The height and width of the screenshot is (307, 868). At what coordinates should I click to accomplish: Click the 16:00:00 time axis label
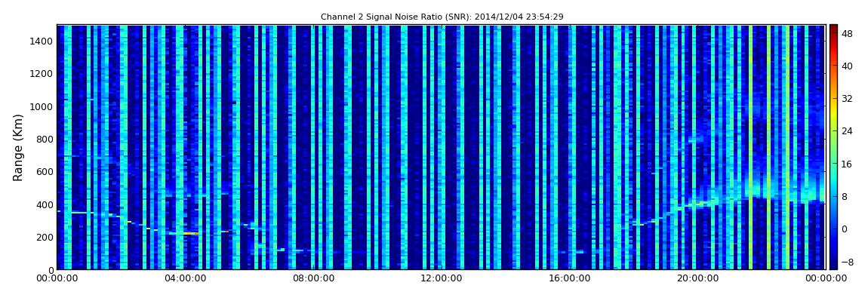point(571,279)
